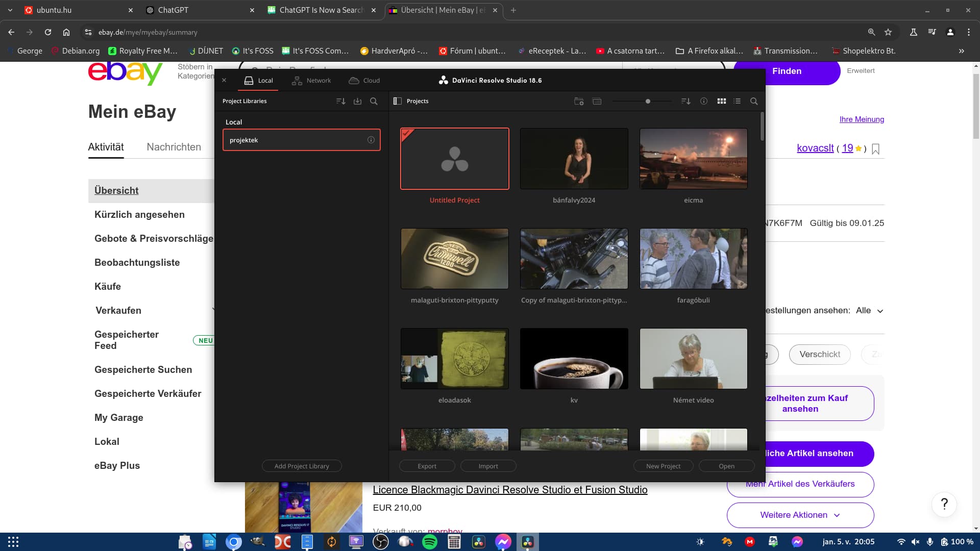Launch Spotify from the taskbar
Screen dimensions: 980x551
(x=430, y=542)
